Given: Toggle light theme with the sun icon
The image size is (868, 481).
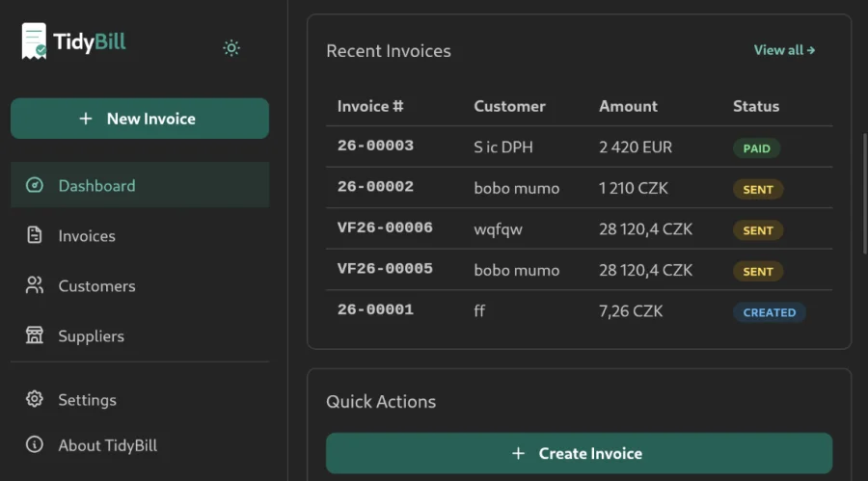Looking at the screenshot, I should coord(231,47).
